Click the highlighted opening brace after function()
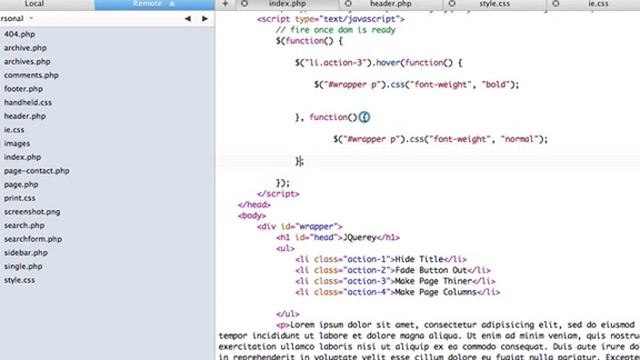 point(364,118)
